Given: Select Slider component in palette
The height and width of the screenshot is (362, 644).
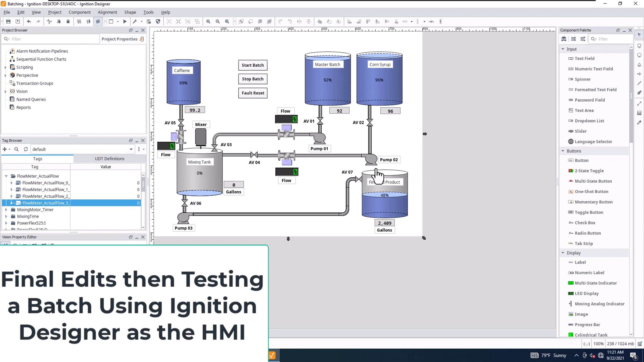Looking at the screenshot, I should (580, 131).
